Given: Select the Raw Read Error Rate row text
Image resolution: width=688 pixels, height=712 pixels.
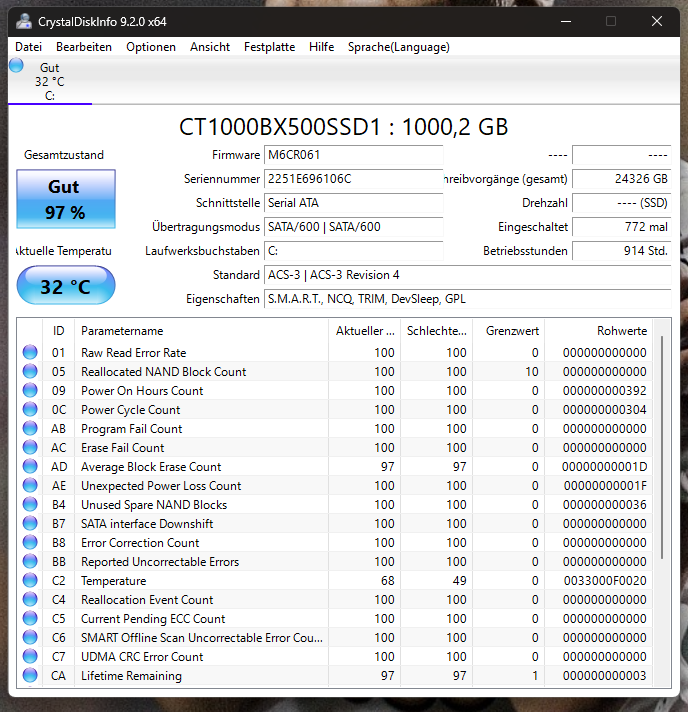Looking at the screenshot, I should (134, 353).
